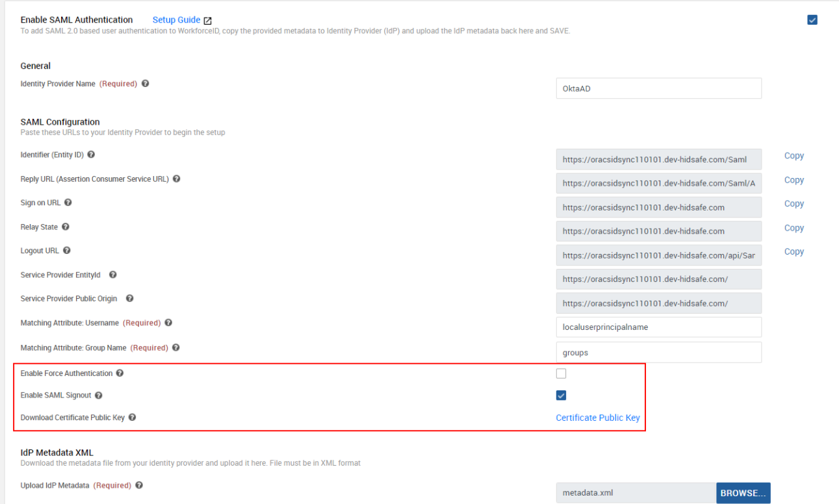Click the BROWSE button for IdP metadata

(743, 493)
